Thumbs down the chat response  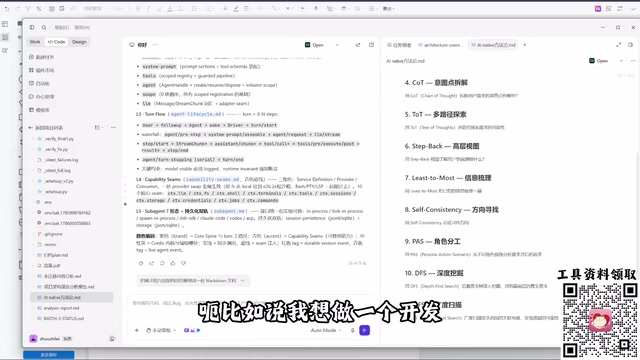pyautogui.click(x=183, y=263)
